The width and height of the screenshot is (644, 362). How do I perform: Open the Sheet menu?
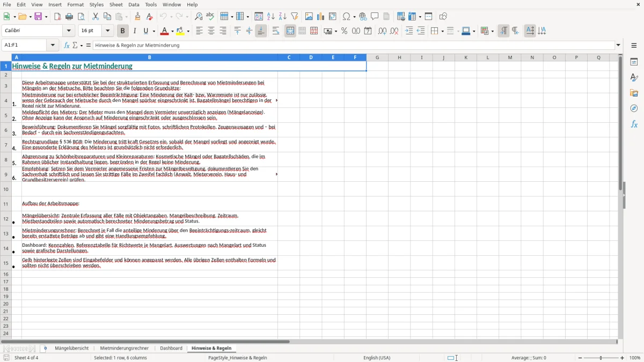pyautogui.click(x=116, y=4)
